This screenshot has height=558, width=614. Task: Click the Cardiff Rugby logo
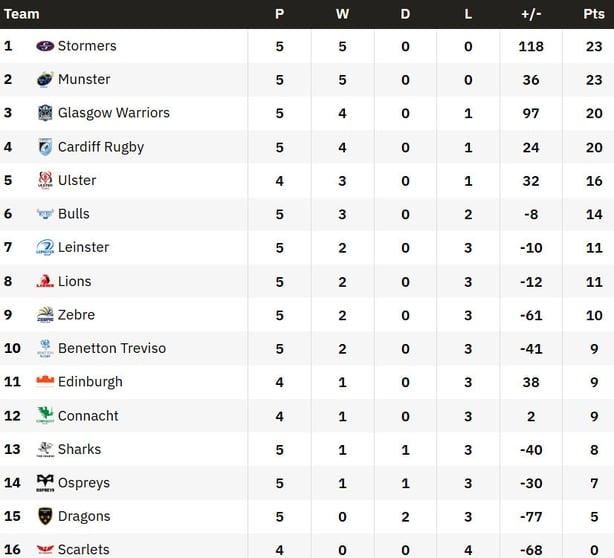click(45, 147)
